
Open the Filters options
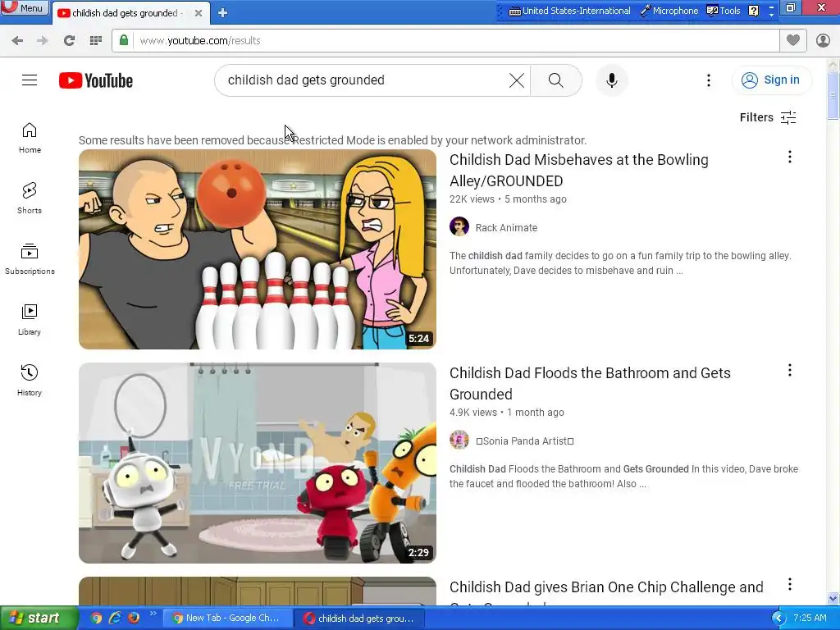click(x=768, y=117)
